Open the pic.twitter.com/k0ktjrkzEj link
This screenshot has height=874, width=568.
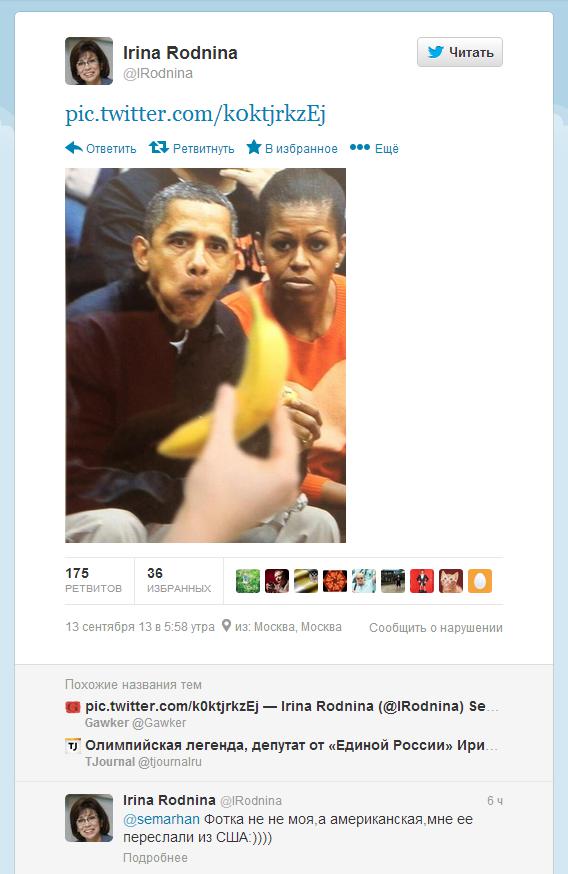[x=195, y=114]
